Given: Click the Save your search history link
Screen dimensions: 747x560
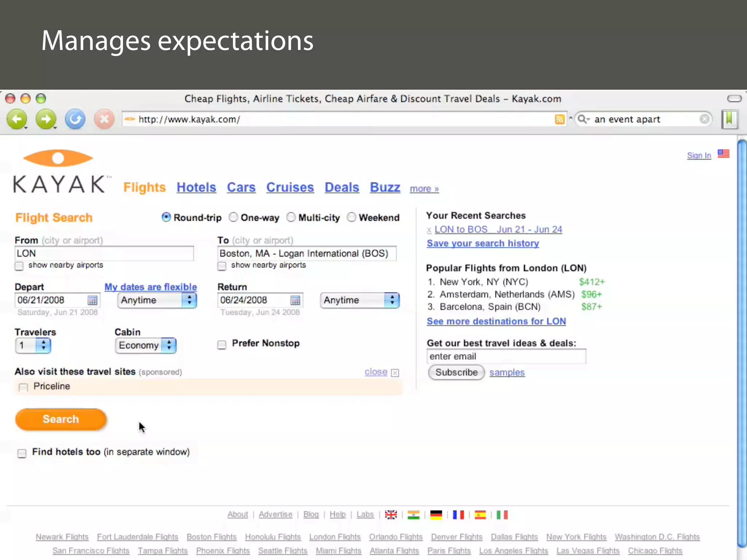Looking at the screenshot, I should (483, 243).
